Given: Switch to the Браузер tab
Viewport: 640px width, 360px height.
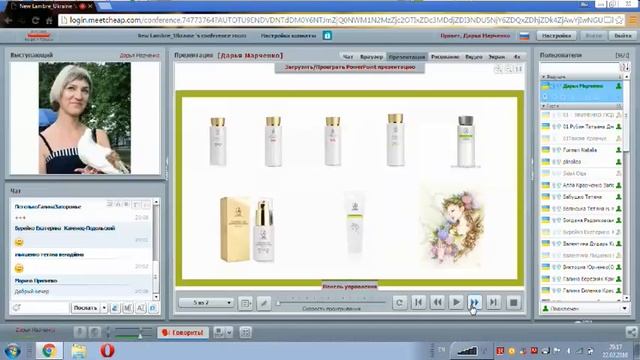Looking at the screenshot, I should pyautogui.click(x=371, y=57).
